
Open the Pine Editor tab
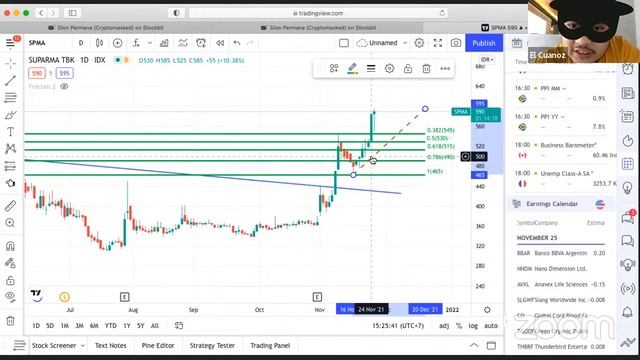tap(158, 346)
